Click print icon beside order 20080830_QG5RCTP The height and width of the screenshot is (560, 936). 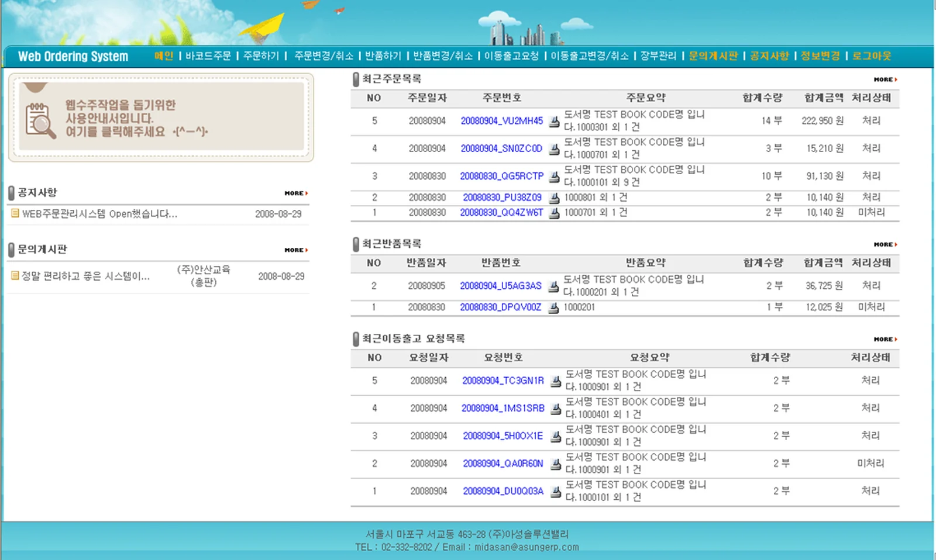point(554,177)
